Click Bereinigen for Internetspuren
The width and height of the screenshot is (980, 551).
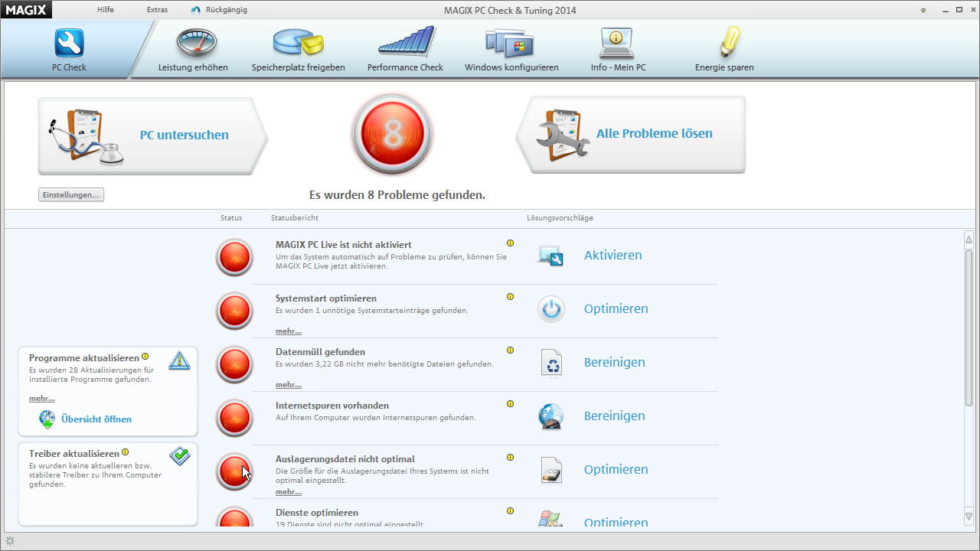(614, 416)
